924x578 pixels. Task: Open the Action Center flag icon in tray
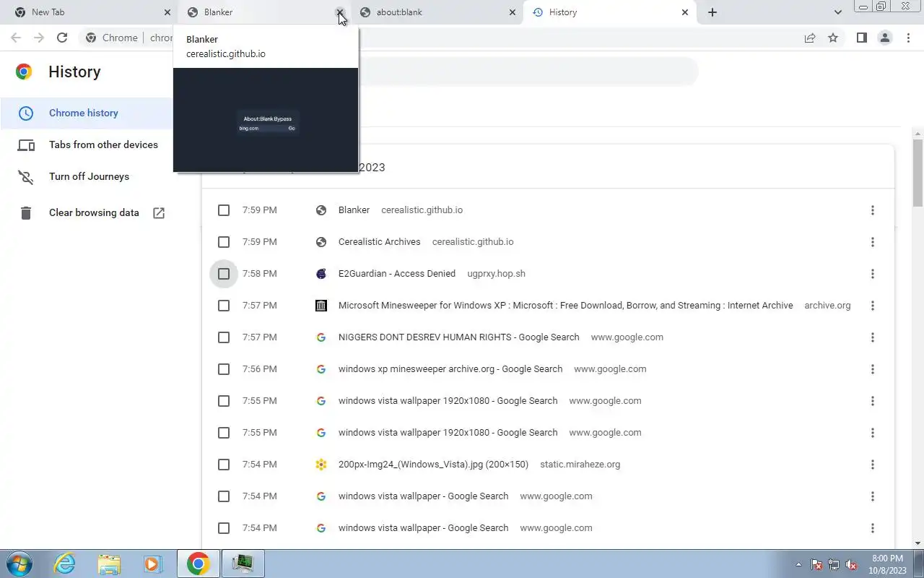pyautogui.click(x=816, y=564)
